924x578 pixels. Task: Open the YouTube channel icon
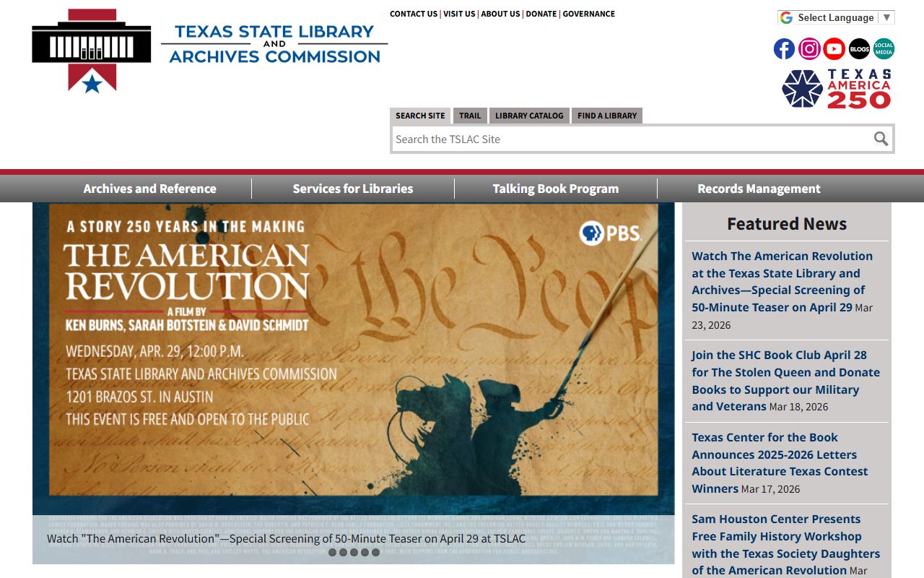coord(834,49)
